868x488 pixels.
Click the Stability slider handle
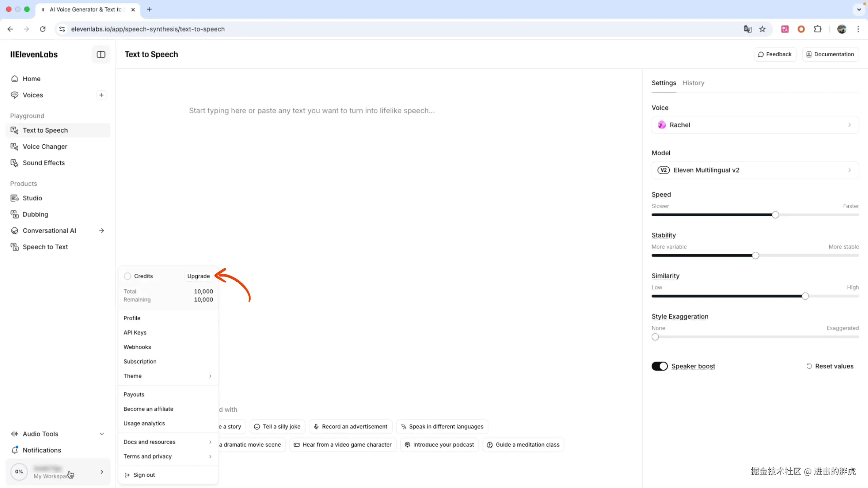coord(755,256)
